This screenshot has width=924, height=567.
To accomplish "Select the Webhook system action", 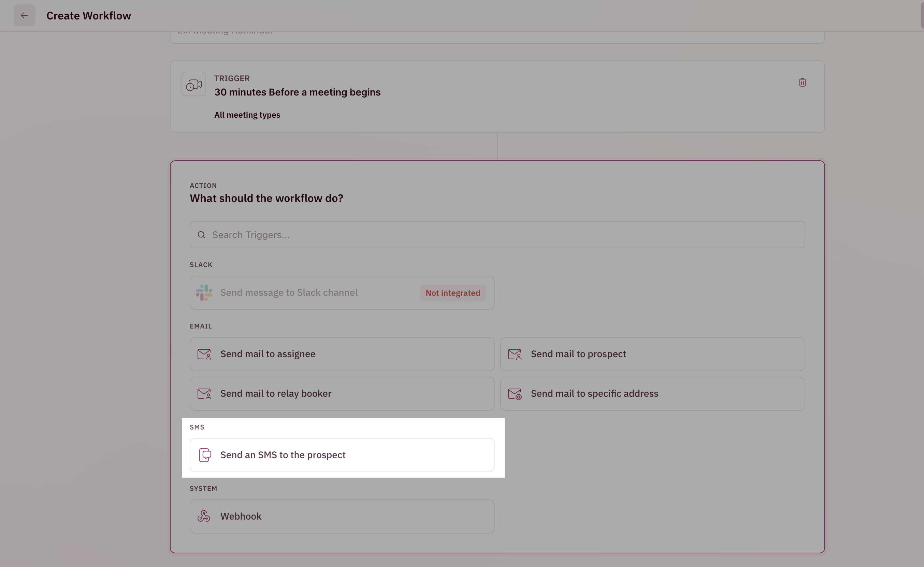I will coord(342,517).
